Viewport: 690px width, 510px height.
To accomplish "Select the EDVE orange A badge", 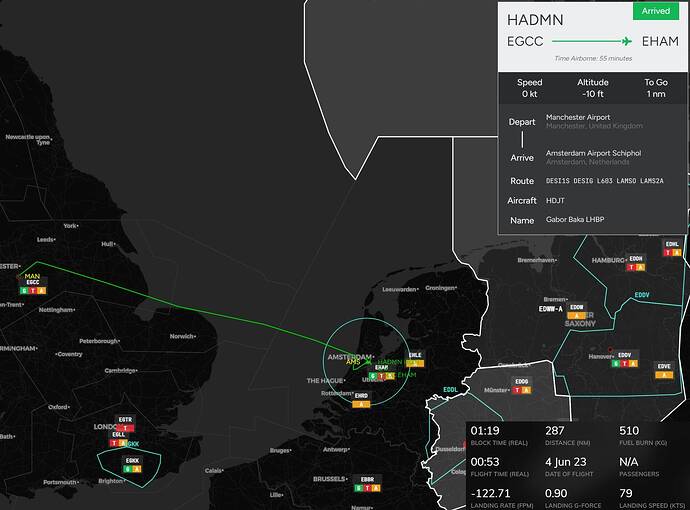I will pyautogui.click(x=664, y=375).
